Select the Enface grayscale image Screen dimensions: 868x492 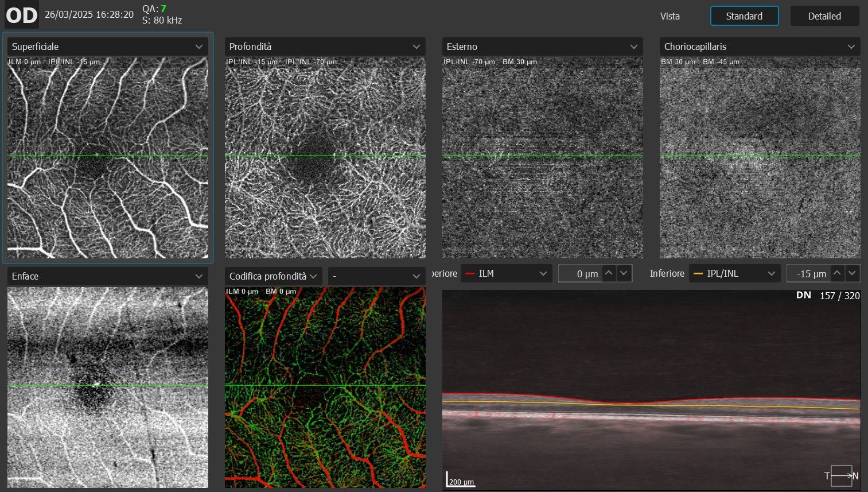[108, 388]
